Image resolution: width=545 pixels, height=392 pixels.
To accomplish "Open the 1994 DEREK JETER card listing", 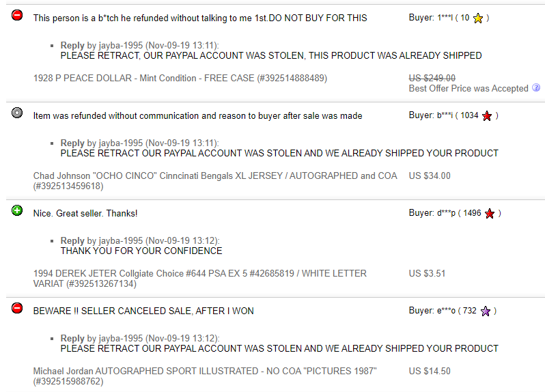I will (200, 279).
